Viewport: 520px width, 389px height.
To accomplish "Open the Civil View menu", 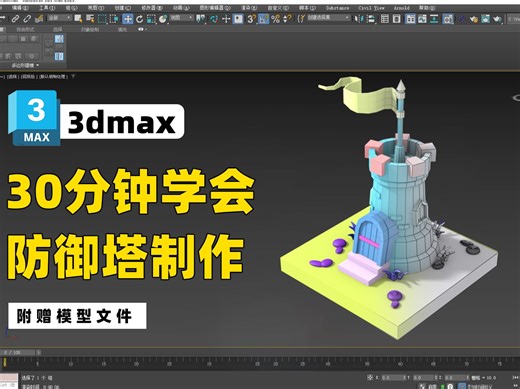I will click(371, 8).
